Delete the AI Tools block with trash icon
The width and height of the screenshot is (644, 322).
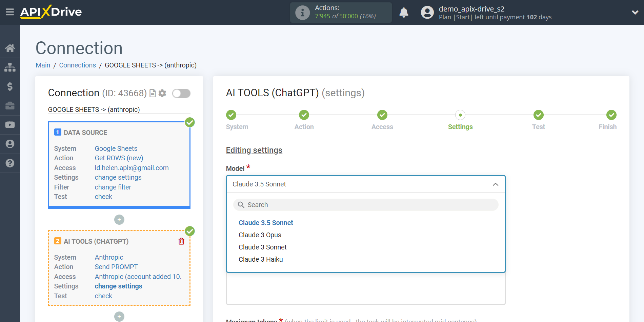(181, 241)
